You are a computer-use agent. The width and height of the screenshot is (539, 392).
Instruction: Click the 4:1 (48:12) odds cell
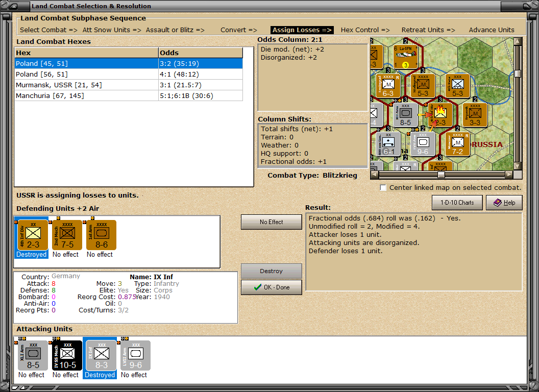click(x=201, y=75)
